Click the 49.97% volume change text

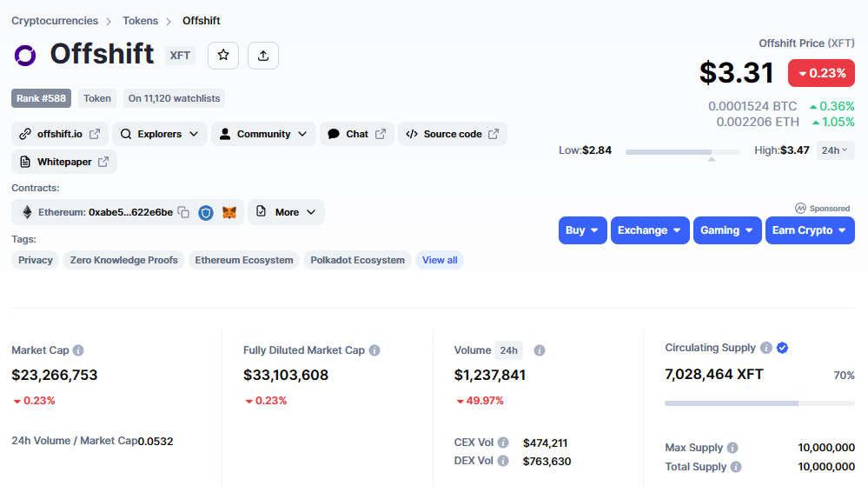coord(480,401)
